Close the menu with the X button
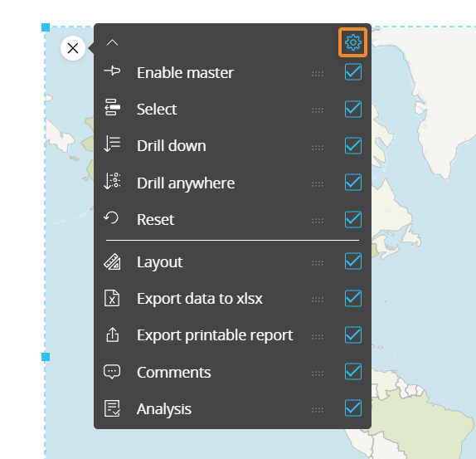This screenshot has width=476, height=459. click(73, 48)
